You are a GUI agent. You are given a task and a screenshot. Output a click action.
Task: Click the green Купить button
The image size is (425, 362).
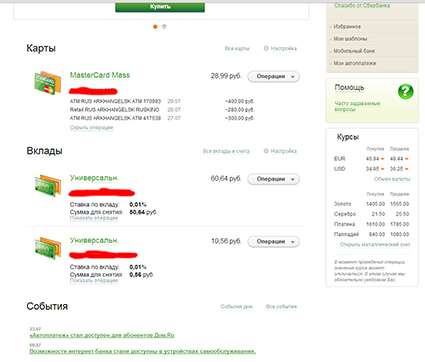click(x=160, y=7)
